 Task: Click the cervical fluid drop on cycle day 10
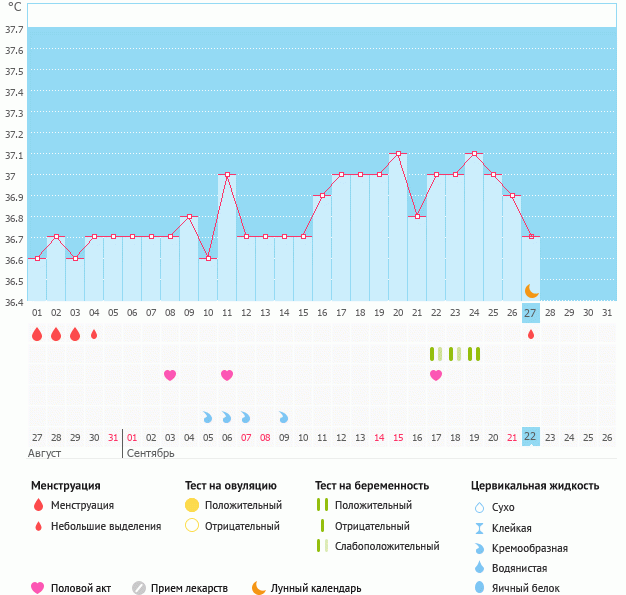tap(208, 416)
